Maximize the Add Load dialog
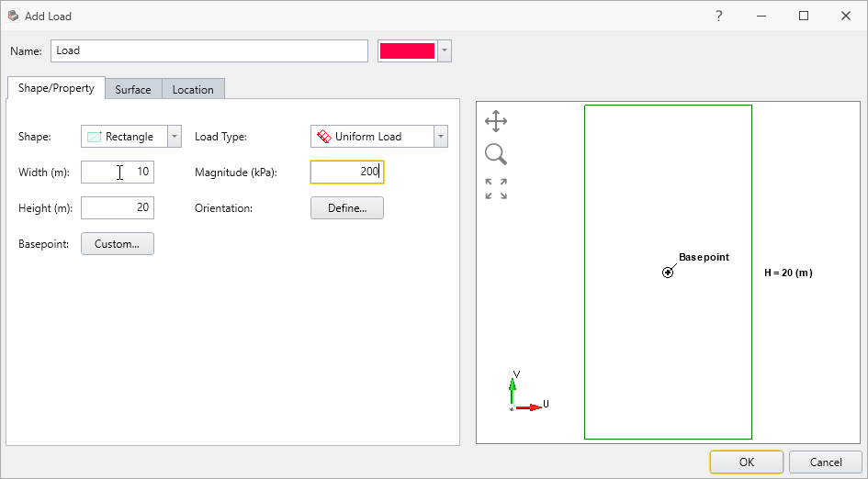Viewport: 868px width, 479px height. click(x=804, y=16)
